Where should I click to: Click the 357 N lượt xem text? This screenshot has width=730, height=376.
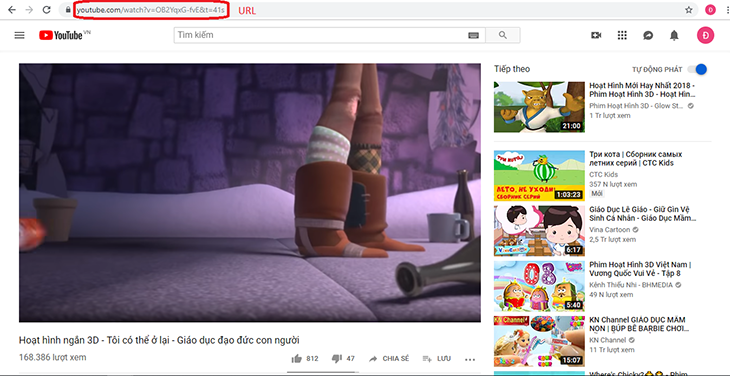click(613, 184)
